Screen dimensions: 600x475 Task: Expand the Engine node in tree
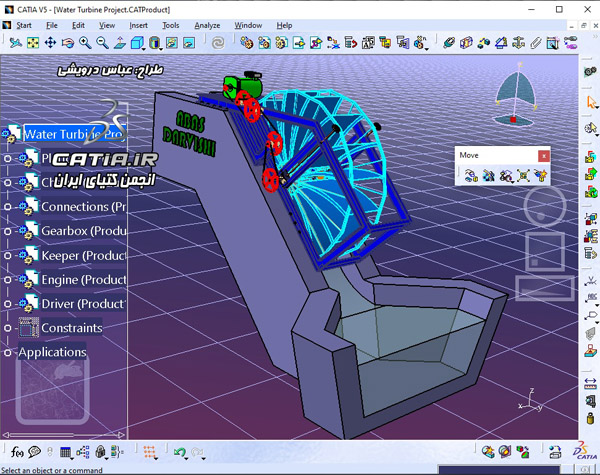click(8, 280)
